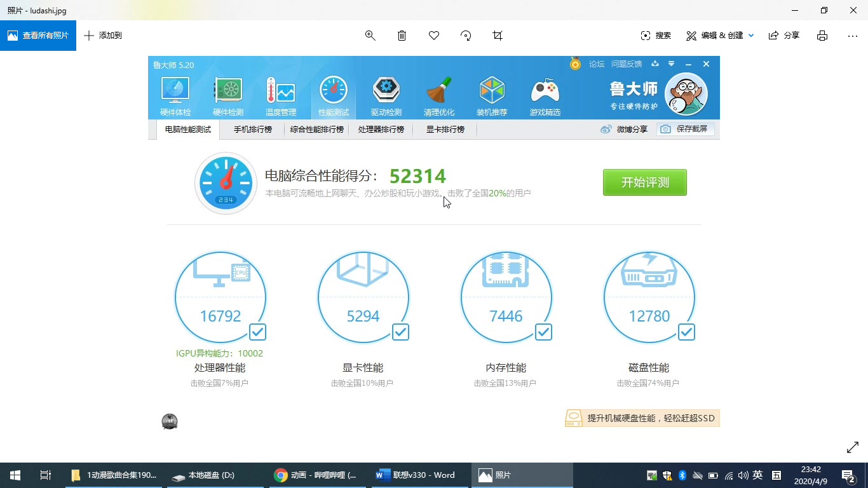The width and height of the screenshot is (868, 488).
Task: Click the graphics score 5294 circle
Action: tap(363, 297)
